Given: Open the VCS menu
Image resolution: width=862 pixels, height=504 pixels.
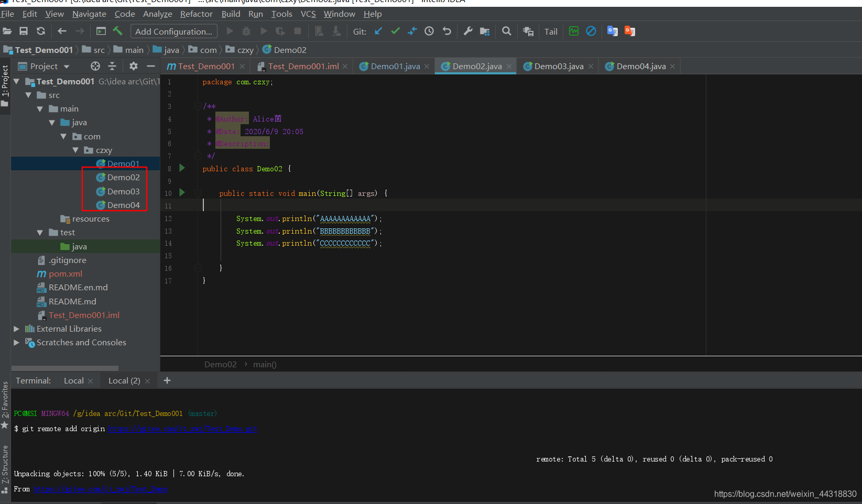Looking at the screenshot, I should coord(308,14).
